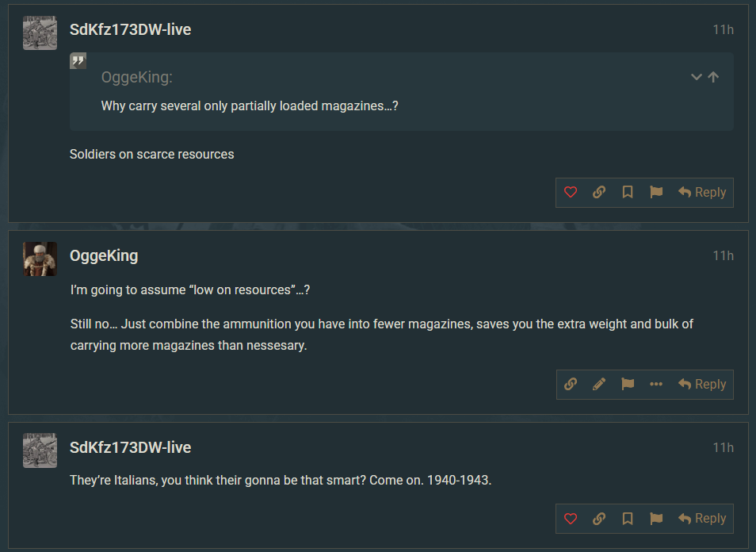Expand the OggeKing quote

pyautogui.click(x=697, y=77)
